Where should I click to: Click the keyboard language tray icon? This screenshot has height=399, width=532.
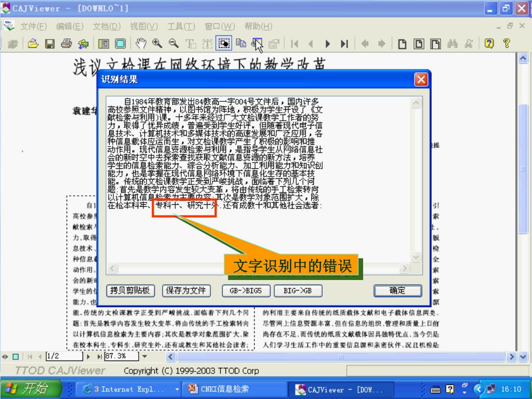click(x=435, y=390)
